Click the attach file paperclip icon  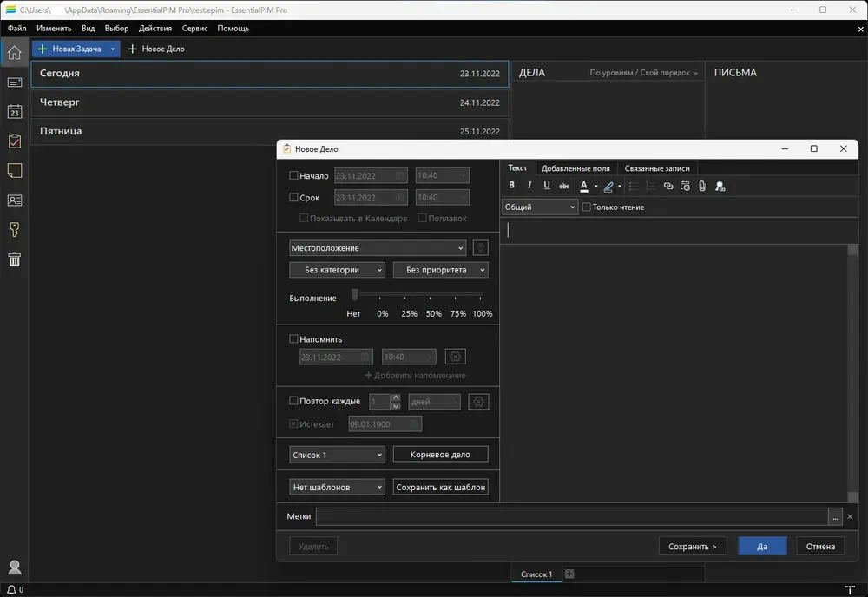702,186
